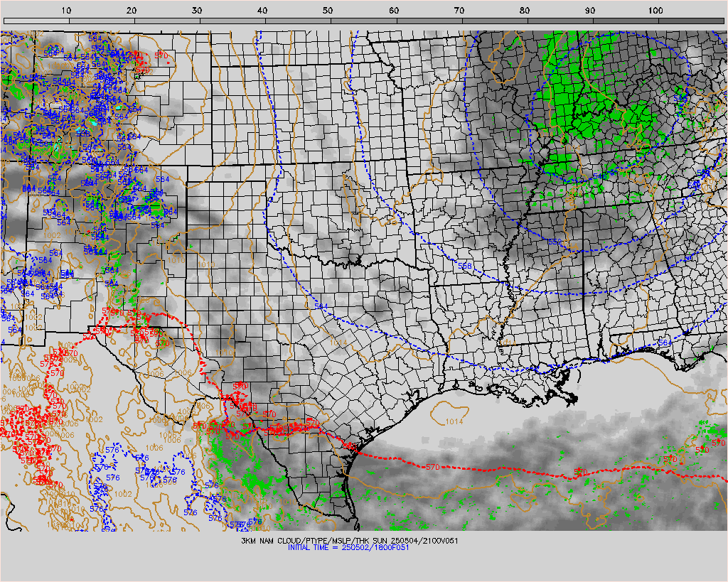Click the cloud scale segment between 60 and 70
The height and width of the screenshot is (582, 728).
429,21
